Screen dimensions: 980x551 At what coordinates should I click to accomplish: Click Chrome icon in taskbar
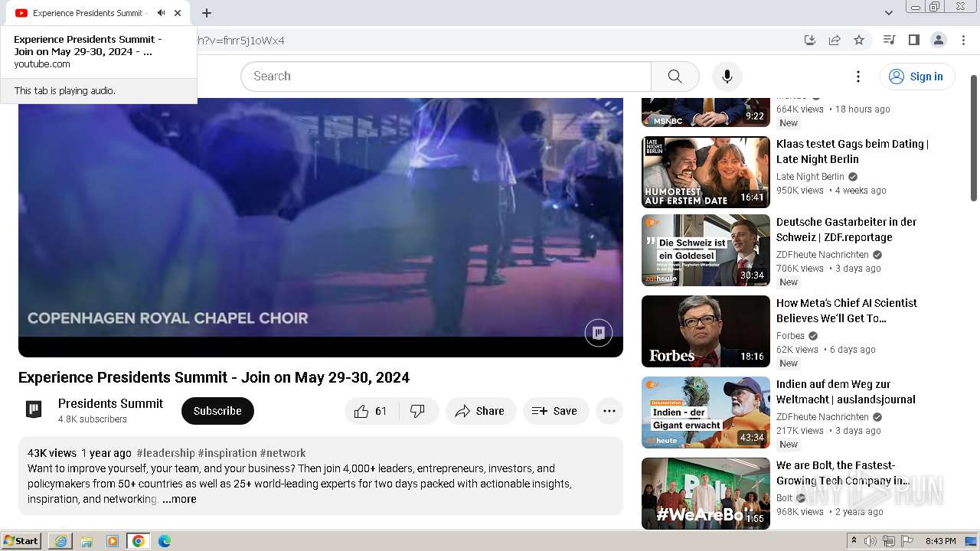tap(139, 541)
